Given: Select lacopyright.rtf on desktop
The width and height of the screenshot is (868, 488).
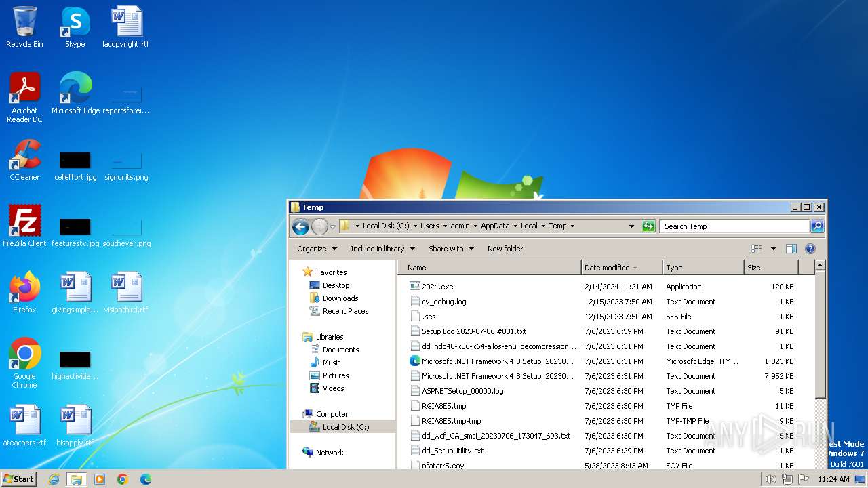Looking at the screenshot, I should click(126, 27).
